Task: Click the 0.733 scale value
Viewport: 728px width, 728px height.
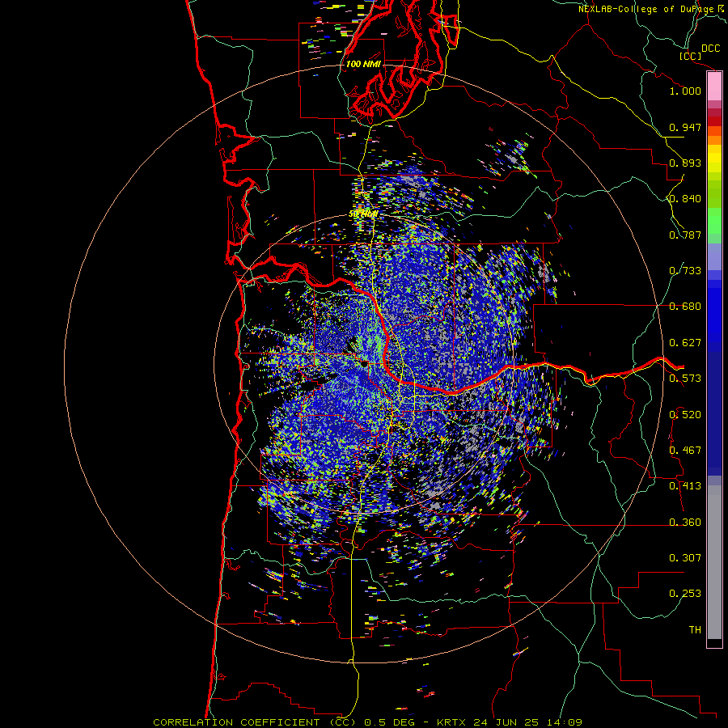Action: (685, 271)
